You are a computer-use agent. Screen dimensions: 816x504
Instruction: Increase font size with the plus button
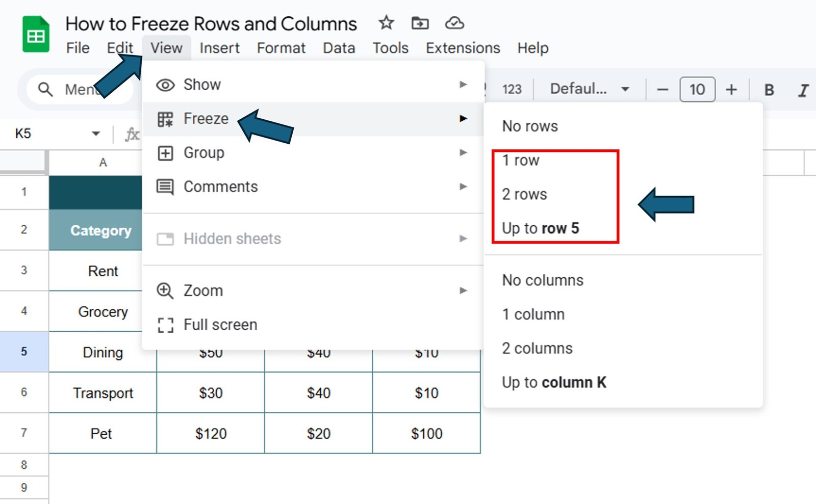(x=731, y=90)
